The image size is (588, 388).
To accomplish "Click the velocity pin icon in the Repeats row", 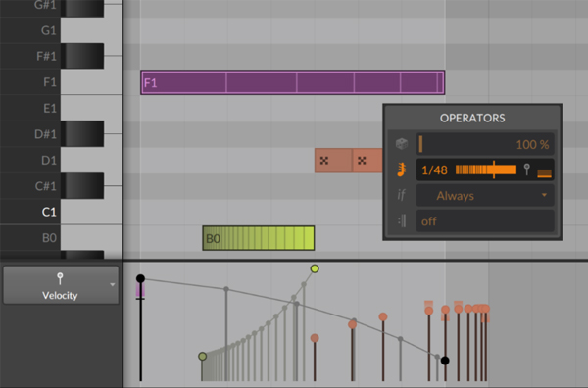I will [527, 170].
